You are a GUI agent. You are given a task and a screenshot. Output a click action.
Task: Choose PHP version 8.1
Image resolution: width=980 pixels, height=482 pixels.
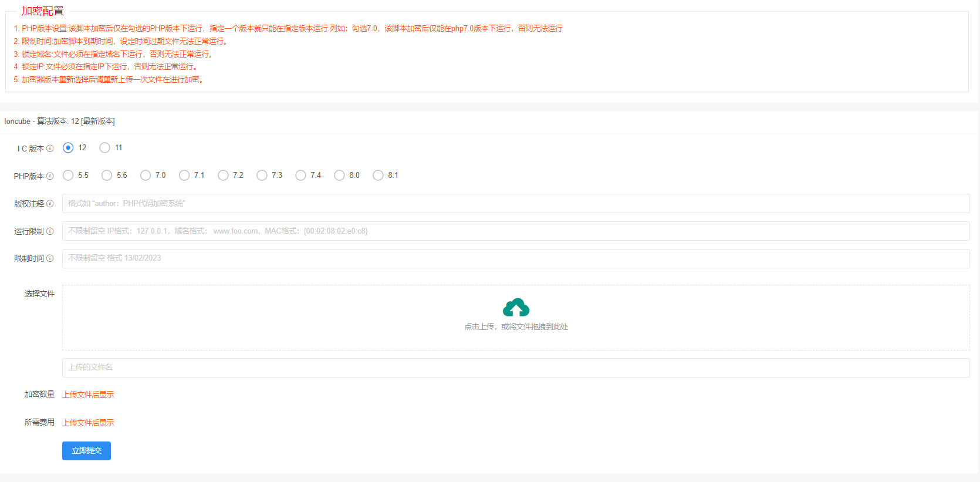pos(378,175)
